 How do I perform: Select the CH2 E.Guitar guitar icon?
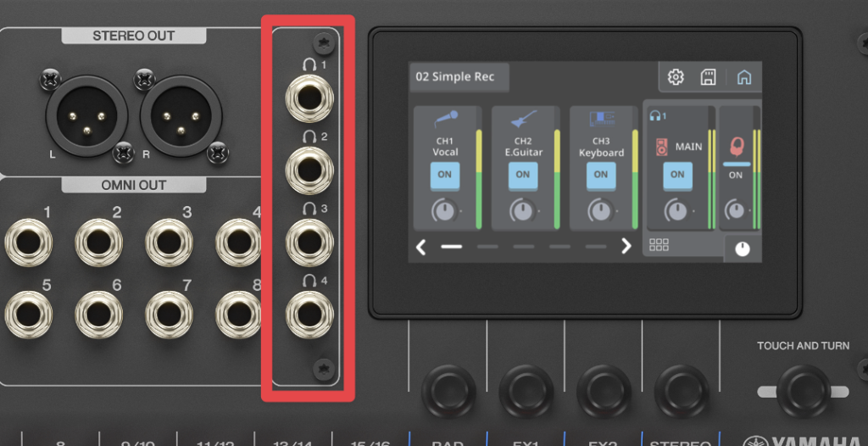[523, 120]
